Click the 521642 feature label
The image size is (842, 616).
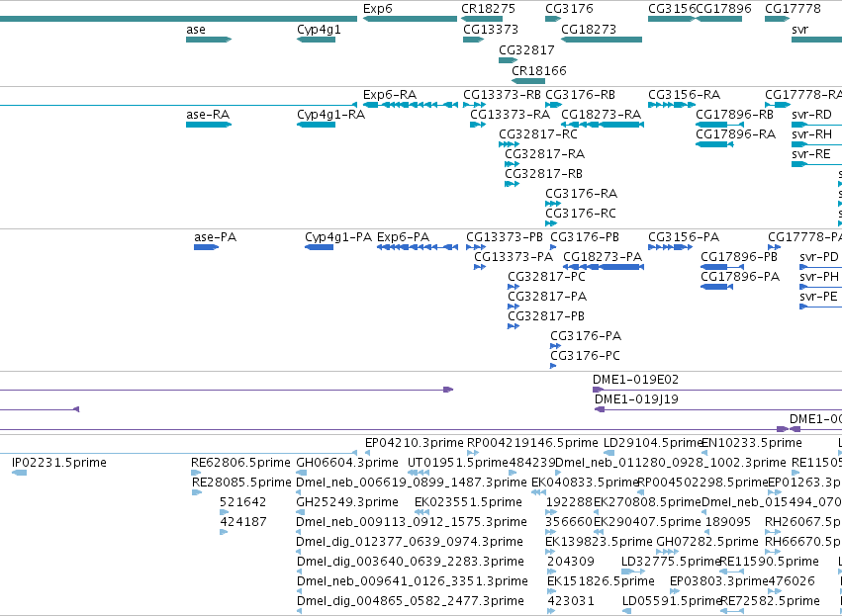(242, 502)
